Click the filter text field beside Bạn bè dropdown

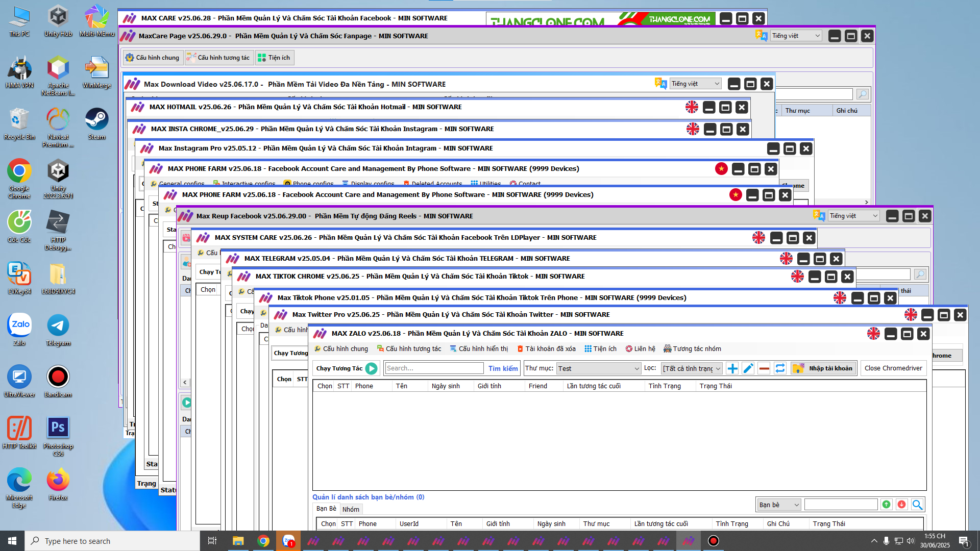pos(841,505)
